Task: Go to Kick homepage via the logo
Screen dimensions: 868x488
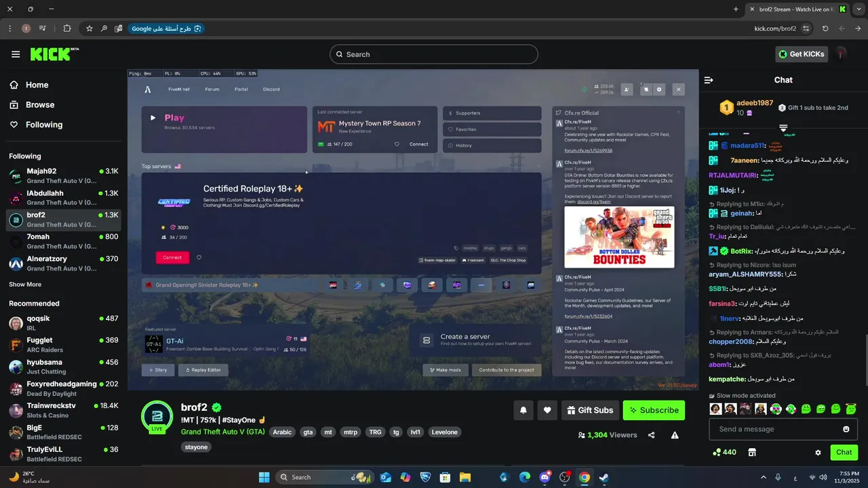Action: (x=54, y=54)
